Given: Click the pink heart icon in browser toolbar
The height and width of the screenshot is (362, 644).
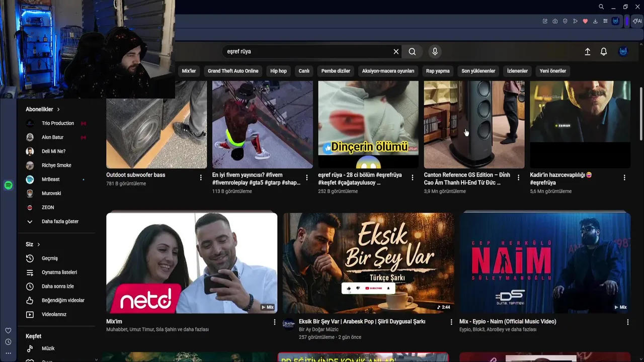Looking at the screenshot, I should tap(585, 21).
